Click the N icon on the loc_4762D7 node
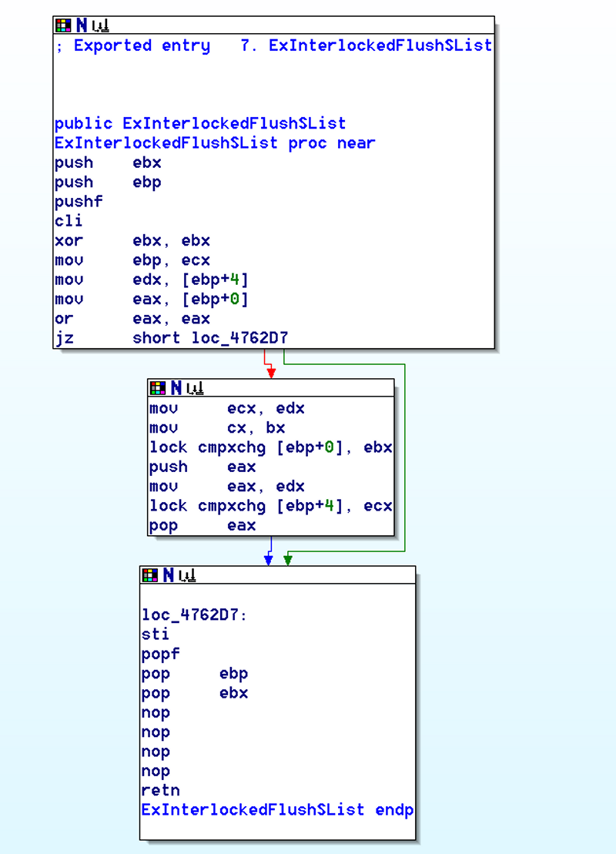Viewport: 616px width, 854px height. [x=169, y=574]
